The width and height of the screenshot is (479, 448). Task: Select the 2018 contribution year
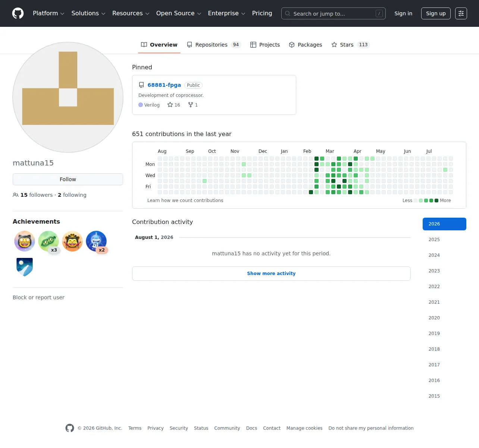(444, 349)
